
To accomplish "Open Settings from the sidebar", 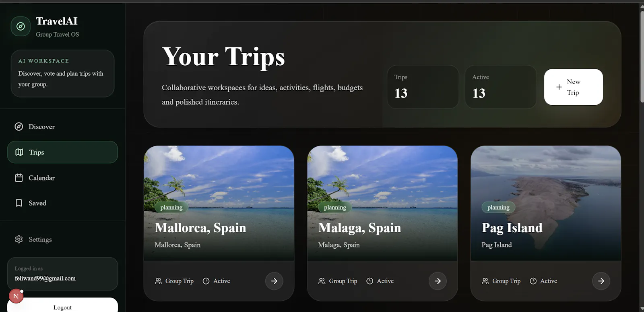I will (x=62, y=239).
